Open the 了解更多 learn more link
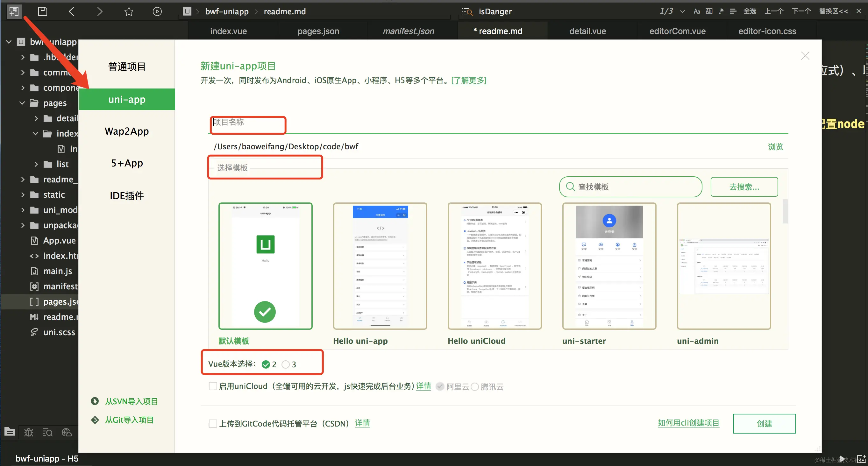The width and height of the screenshot is (868, 466). click(468, 80)
